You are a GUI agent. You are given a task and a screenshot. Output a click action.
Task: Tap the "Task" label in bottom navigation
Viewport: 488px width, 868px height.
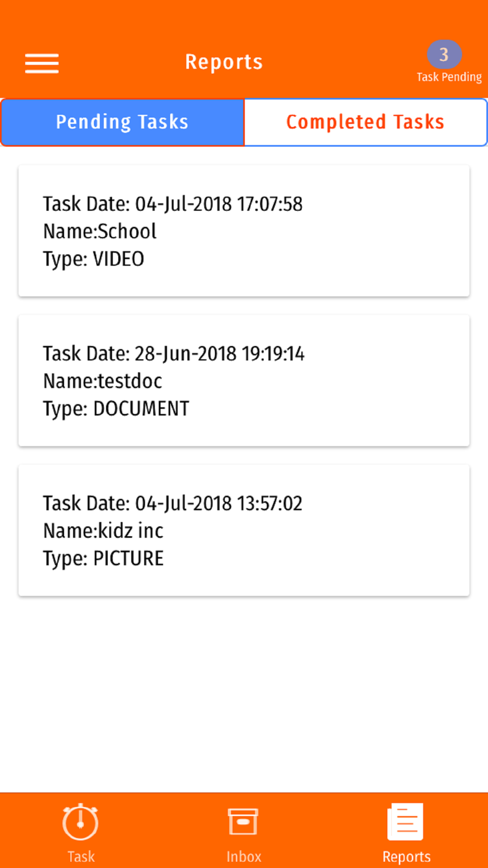pos(81,856)
